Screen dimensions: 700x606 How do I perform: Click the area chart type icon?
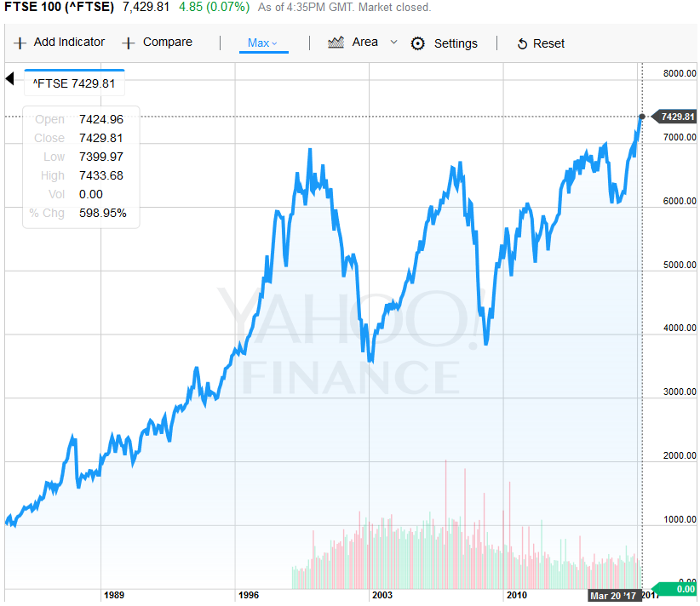(x=336, y=42)
